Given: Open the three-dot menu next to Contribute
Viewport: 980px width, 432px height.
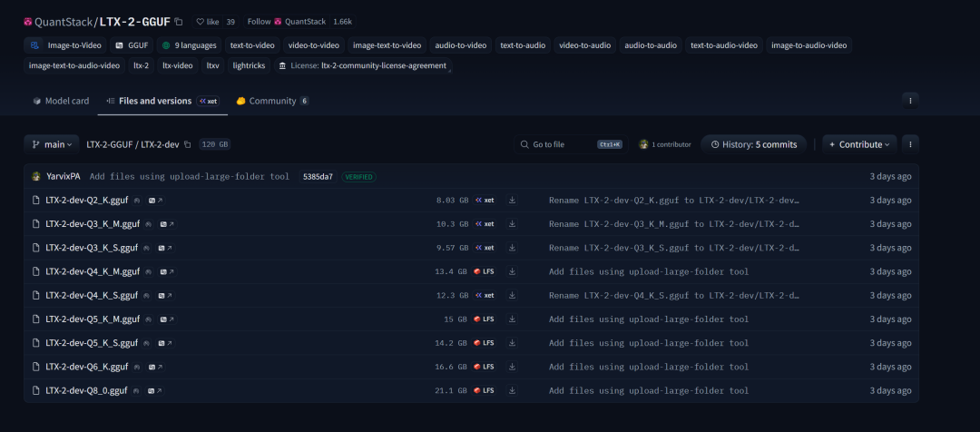Looking at the screenshot, I should tap(911, 144).
